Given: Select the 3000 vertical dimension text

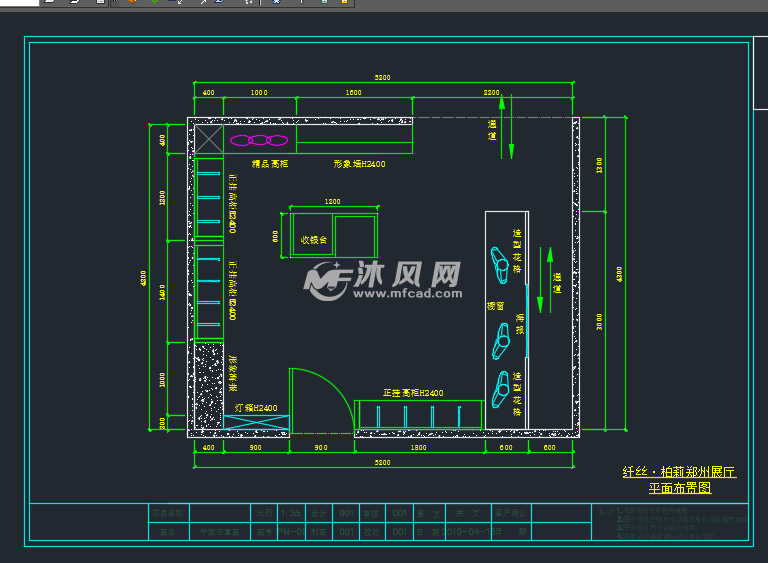Looking at the screenshot, I should click(599, 322).
